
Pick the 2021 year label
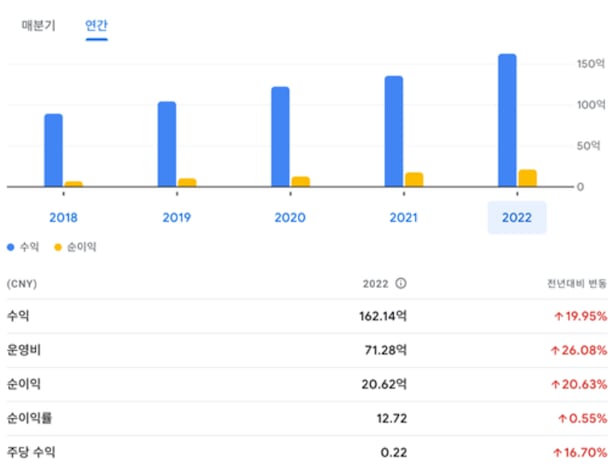pyautogui.click(x=403, y=217)
